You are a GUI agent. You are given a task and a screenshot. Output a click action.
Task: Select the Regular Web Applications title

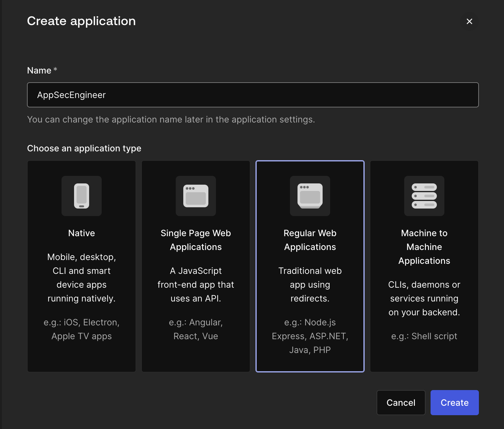(310, 240)
